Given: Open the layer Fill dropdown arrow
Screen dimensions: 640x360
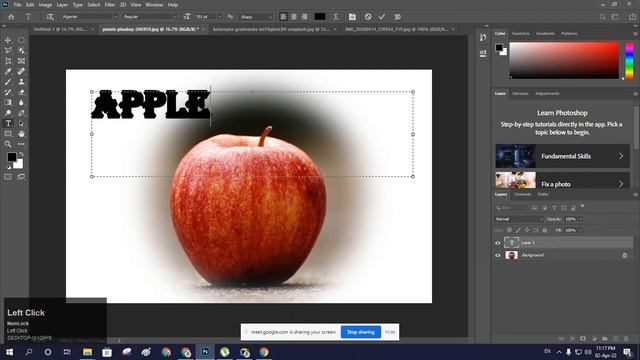Looking at the screenshot, I should tap(581, 230).
